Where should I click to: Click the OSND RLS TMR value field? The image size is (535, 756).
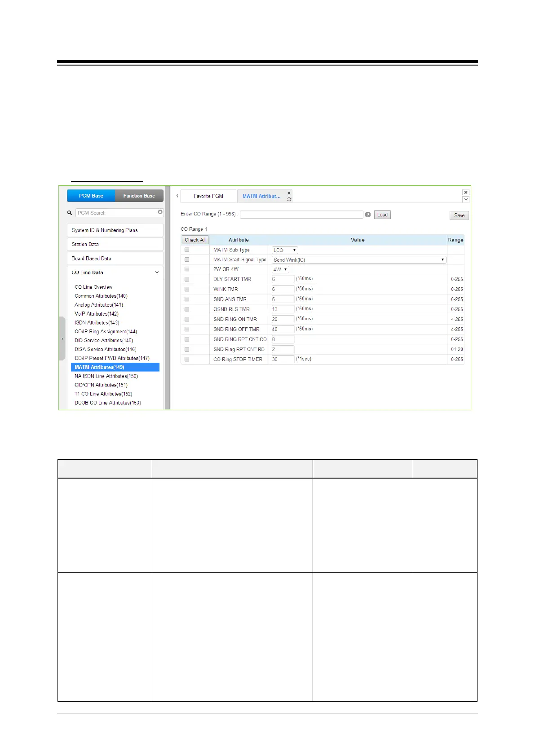coord(283,309)
